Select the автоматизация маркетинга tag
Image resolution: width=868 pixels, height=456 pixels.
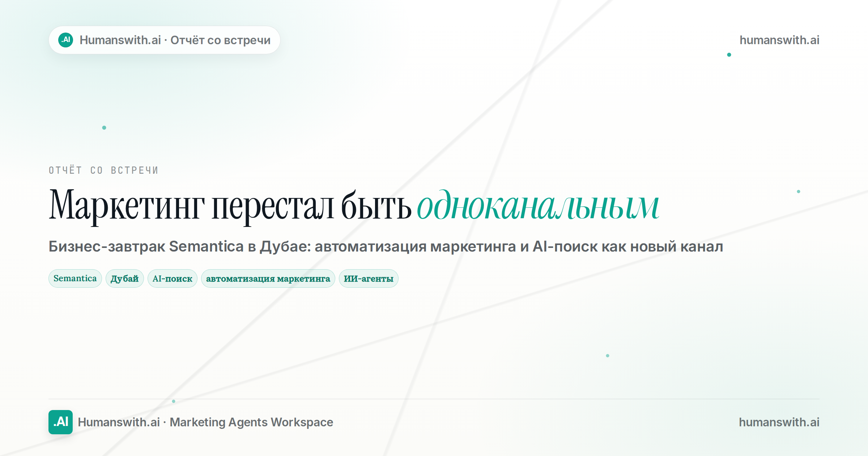tap(268, 278)
